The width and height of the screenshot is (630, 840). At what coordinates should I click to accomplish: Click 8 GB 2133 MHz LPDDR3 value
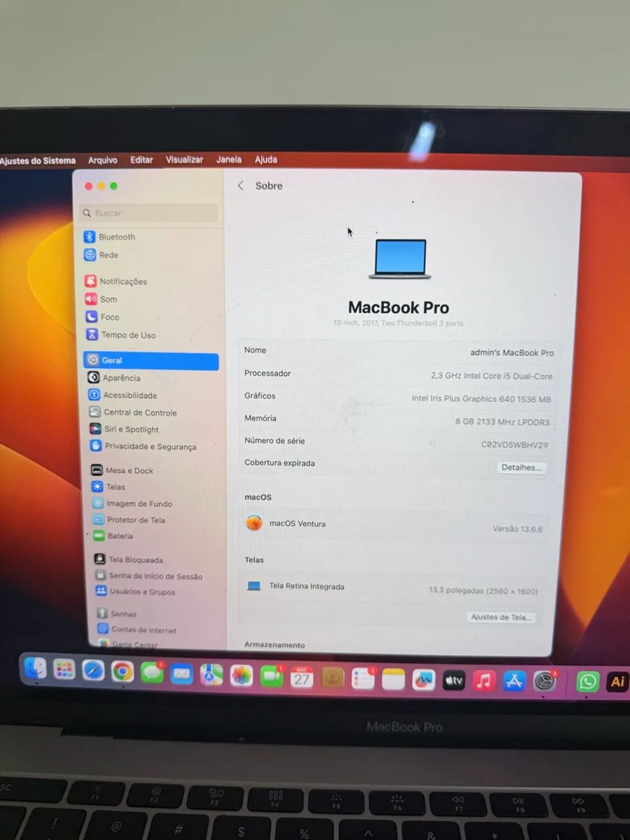(503, 421)
